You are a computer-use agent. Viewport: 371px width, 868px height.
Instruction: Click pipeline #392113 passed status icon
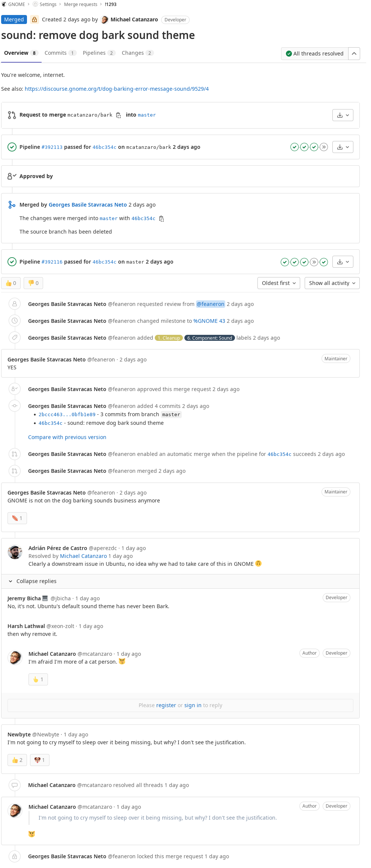[x=12, y=147]
